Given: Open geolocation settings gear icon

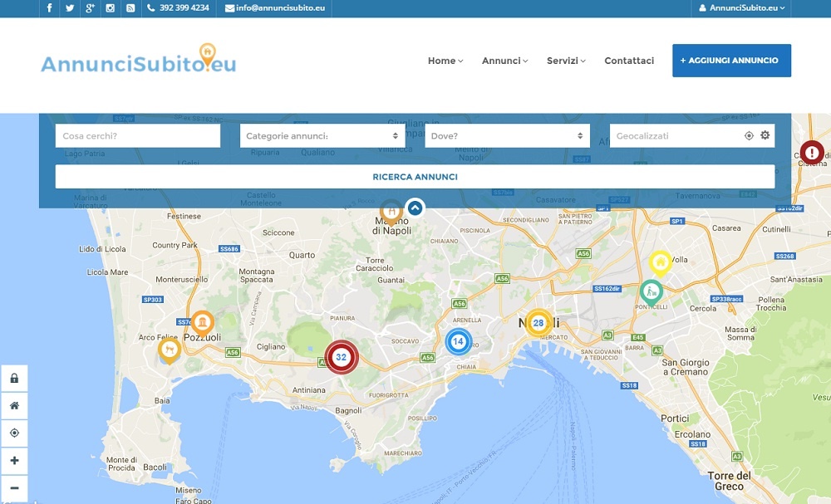Looking at the screenshot, I should click(765, 135).
